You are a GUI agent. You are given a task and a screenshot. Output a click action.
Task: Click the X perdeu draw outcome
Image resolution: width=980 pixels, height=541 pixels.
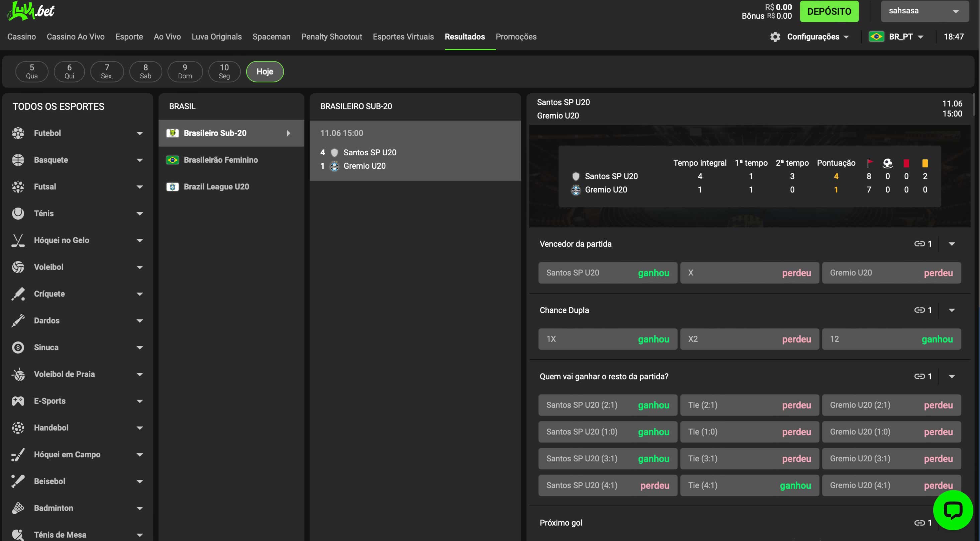tap(750, 273)
